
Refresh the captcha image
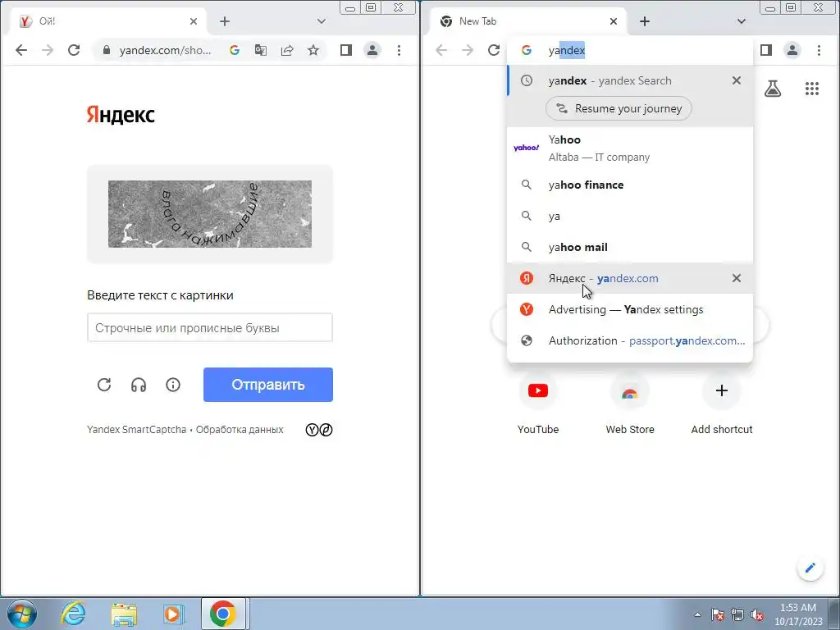pyautogui.click(x=104, y=385)
